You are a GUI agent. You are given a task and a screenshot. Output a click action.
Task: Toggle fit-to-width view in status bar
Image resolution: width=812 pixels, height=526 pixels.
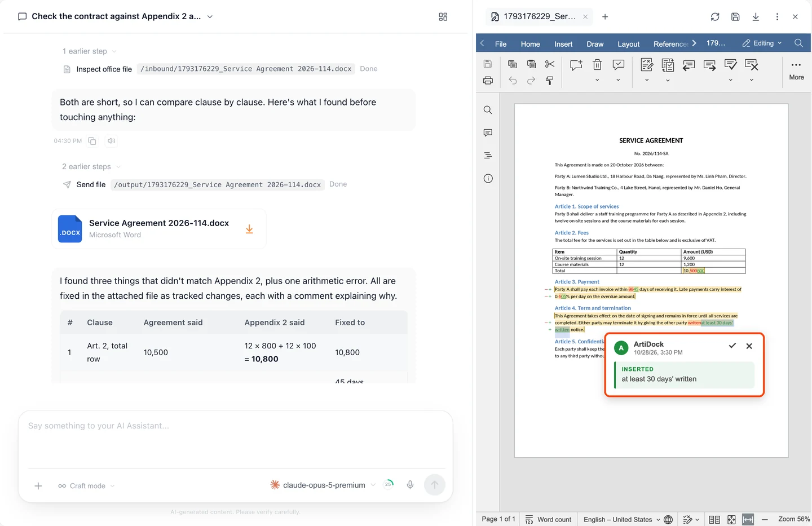click(x=748, y=520)
